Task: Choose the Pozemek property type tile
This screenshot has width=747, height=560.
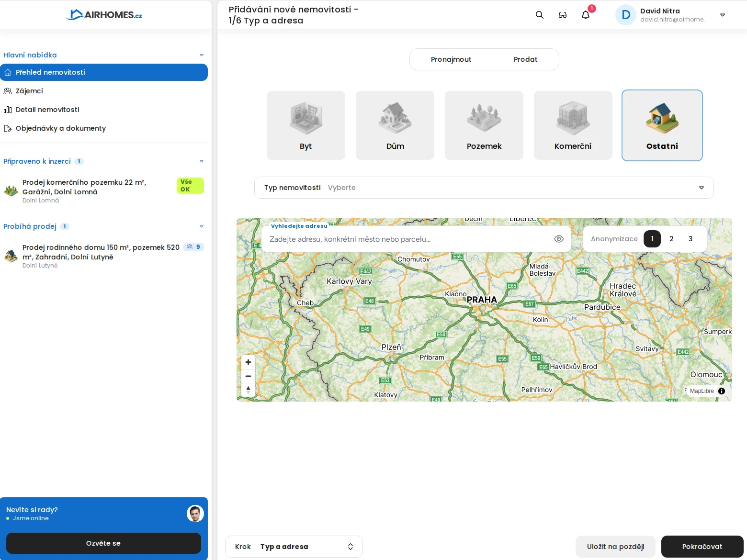Action: click(484, 125)
